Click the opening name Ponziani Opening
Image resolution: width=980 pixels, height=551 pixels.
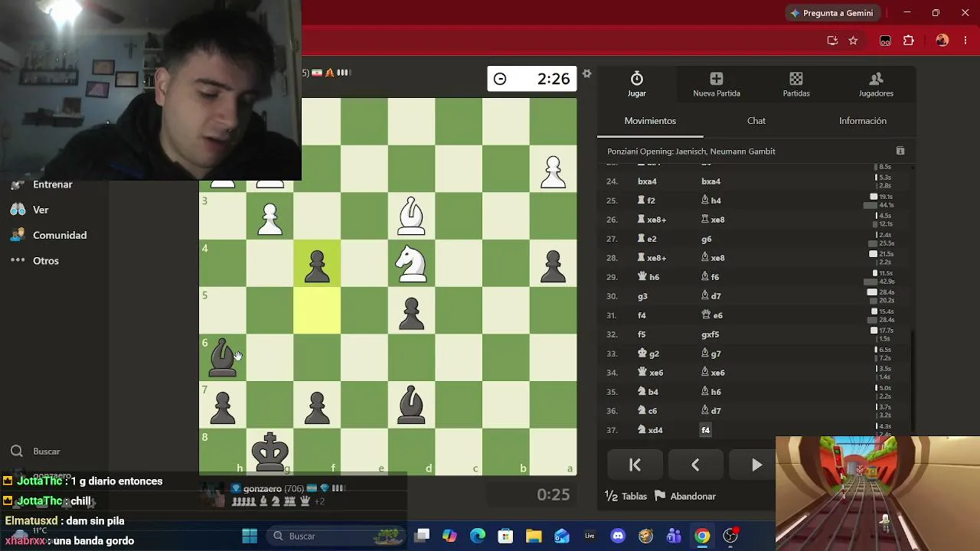tap(691, 152)
